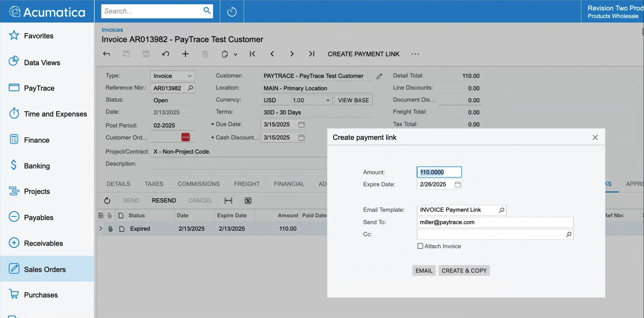Open Expire Date calendar picker
Image resolution: width=644 pixels, height=318 pixels.
(x=457, y=184)
